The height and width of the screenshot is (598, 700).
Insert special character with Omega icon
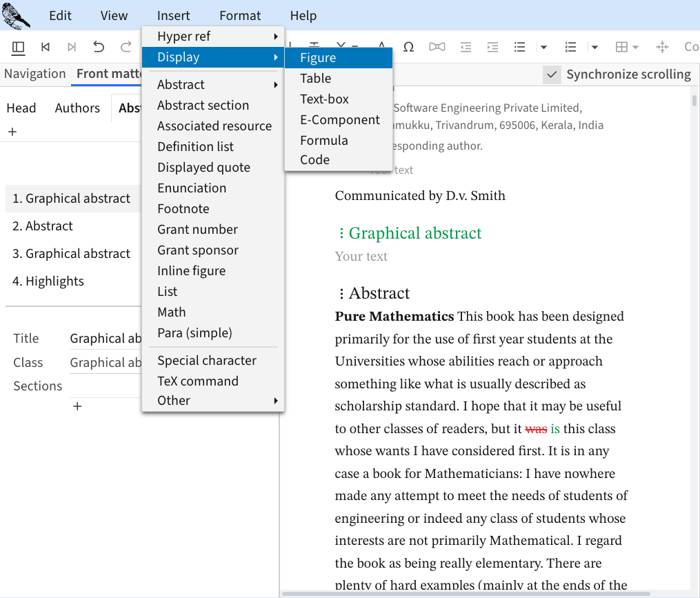click(408, 47)
